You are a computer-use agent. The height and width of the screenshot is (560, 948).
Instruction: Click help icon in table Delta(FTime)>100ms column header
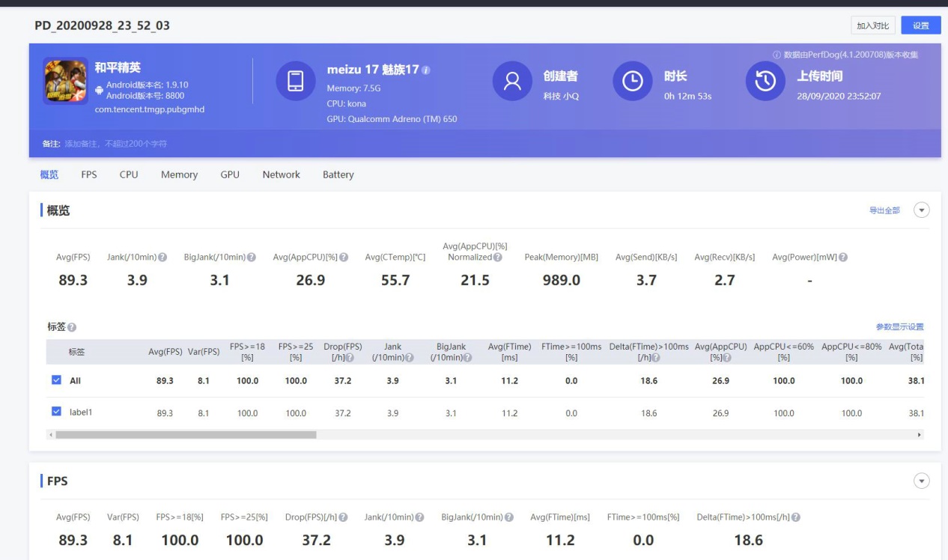(x=656, y=358)
